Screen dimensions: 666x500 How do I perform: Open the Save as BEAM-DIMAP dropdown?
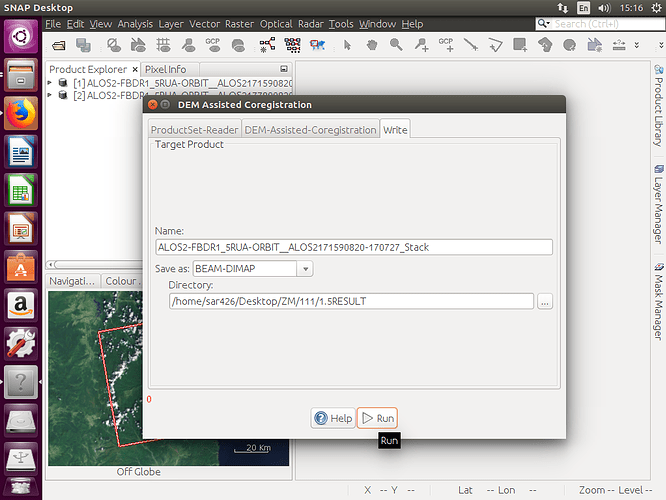click(x=305, y=269)
